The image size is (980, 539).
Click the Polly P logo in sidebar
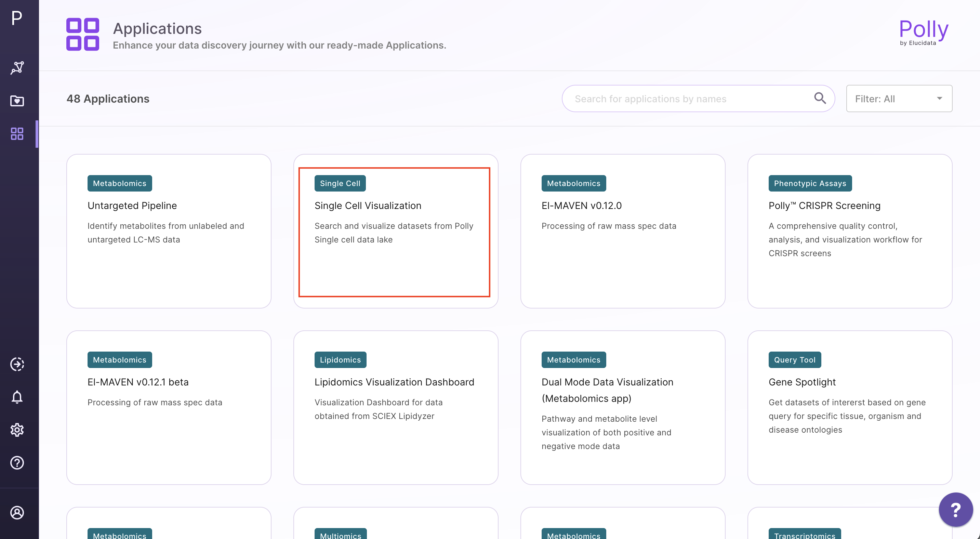17,18
